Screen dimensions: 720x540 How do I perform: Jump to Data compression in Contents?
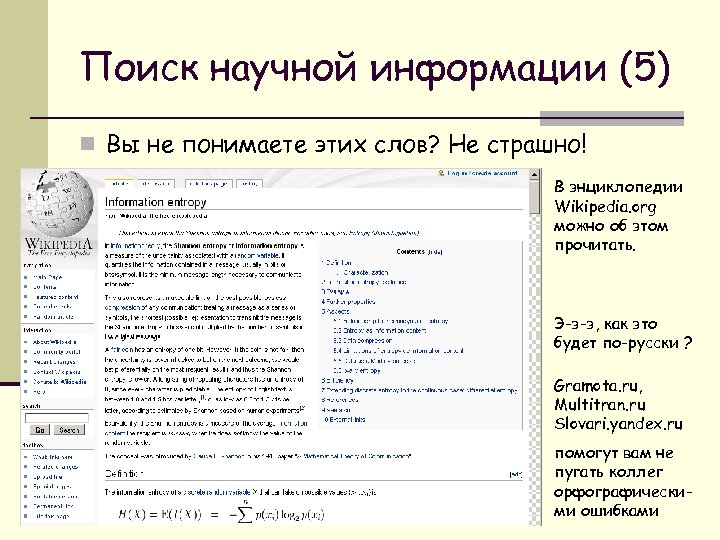(363, 341)
